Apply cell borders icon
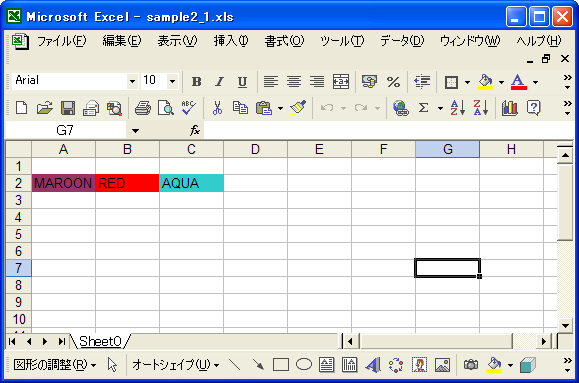Screen dimensions: 579x383 pyautogui.click(x=451, y=82)
